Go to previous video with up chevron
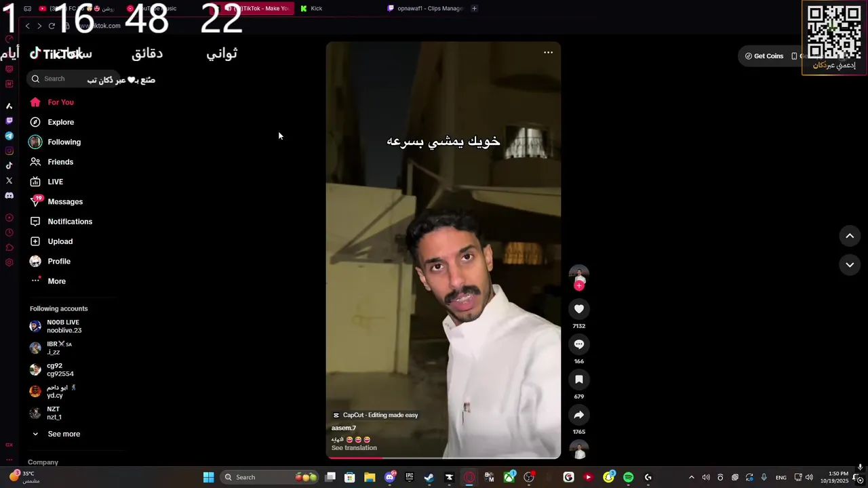Viewport: 868px width, 488px height. point(850,236)
